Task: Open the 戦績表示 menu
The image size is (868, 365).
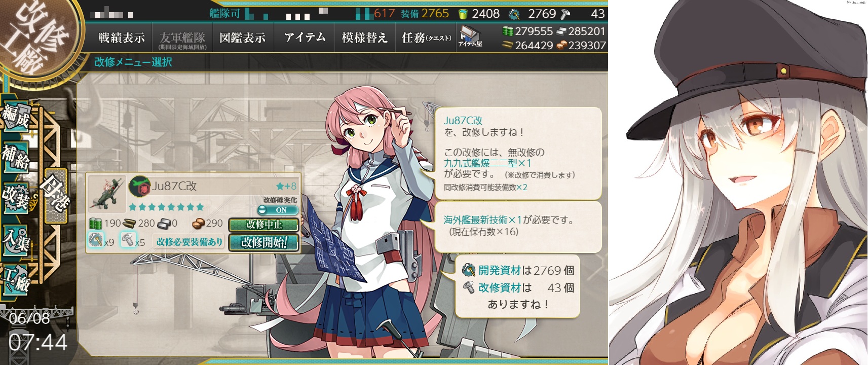Action: pyautogui.click(x=121, y=38)
